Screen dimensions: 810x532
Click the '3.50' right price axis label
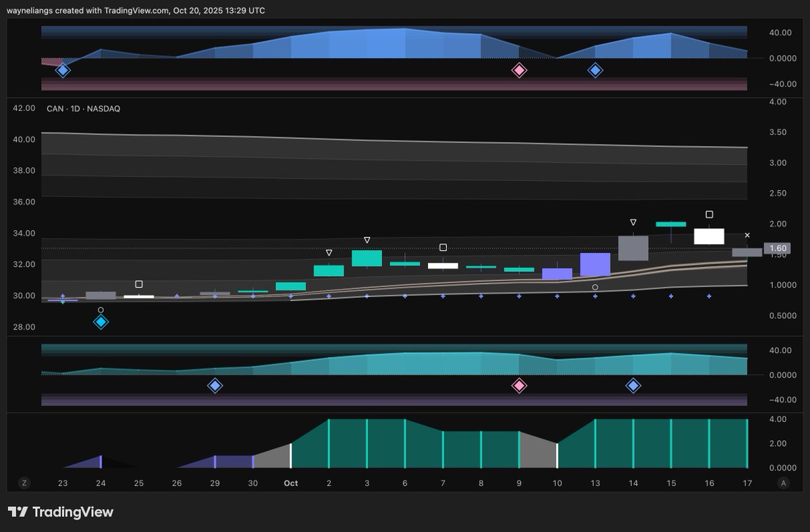click(778, 132)
